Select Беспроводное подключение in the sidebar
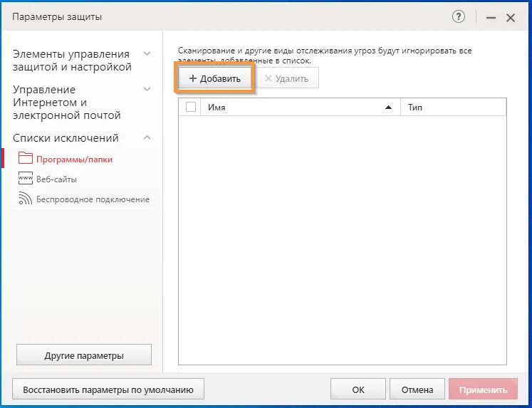Image resolution: width=532 pixels, height=408 pixels. click(93, 199)
